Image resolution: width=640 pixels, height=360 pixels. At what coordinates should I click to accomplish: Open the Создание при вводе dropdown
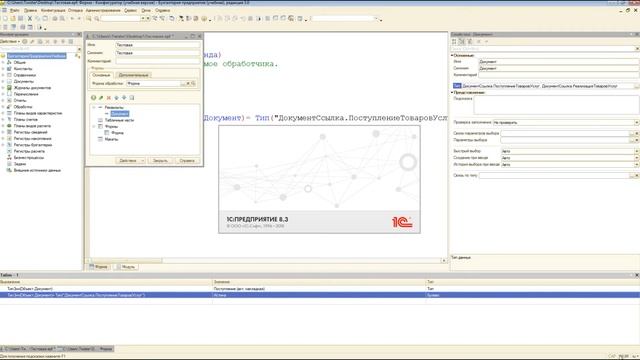tap(637, 158)
